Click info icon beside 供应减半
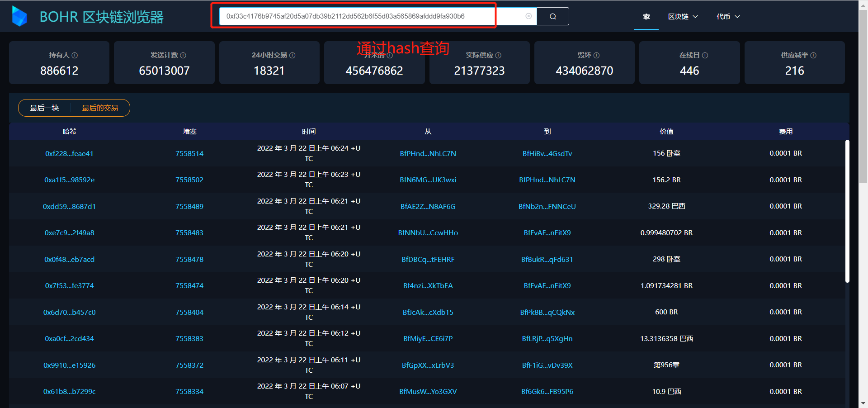 tap(813, 55)
